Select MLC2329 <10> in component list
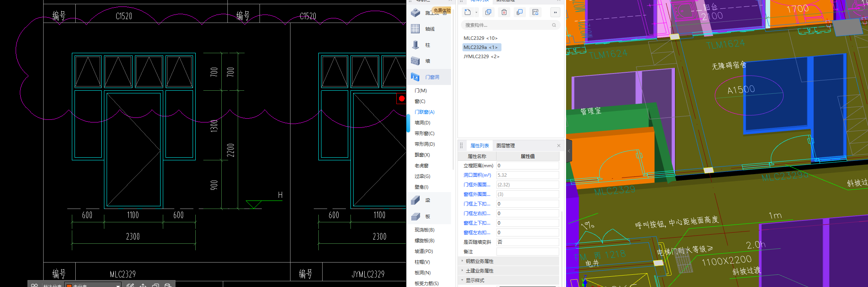 pos(480,38)
